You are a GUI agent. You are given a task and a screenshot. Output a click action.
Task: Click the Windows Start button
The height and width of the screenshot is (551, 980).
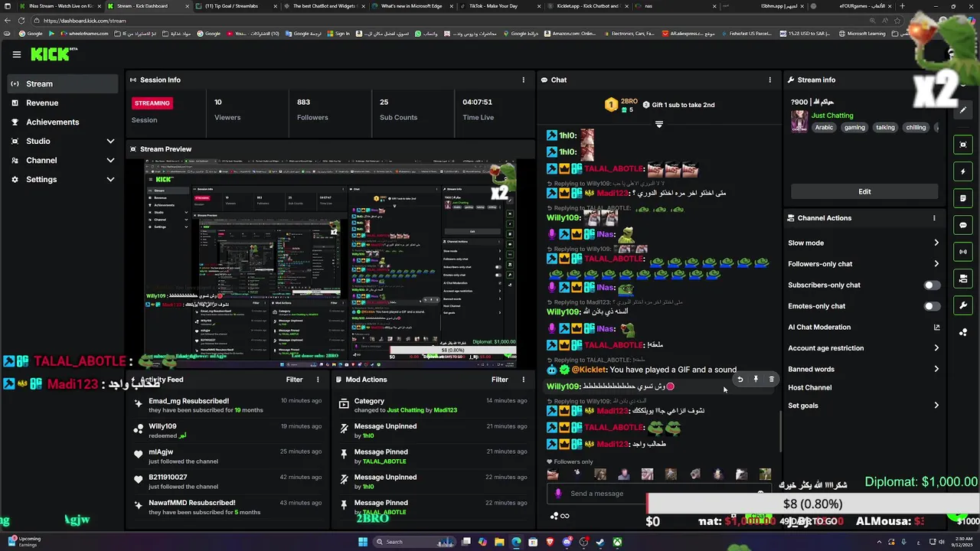(363, 542)
